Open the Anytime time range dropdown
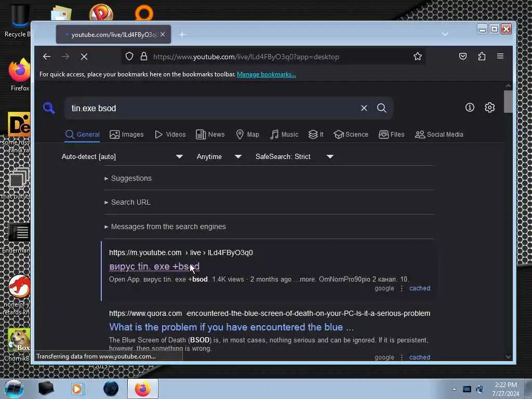The image size is (532, 399). [x=219, y=156]
